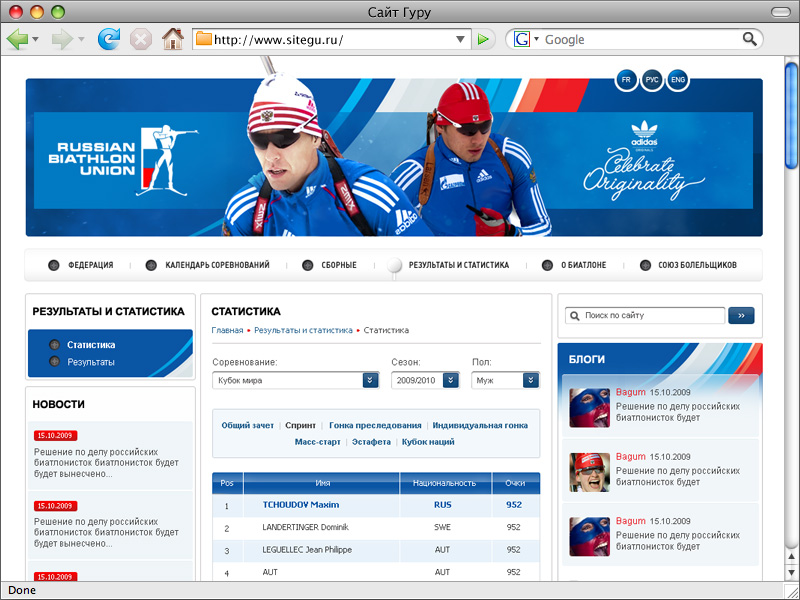Image resolution: width=800 pixels, height=600 pixels.
Task: Select Статистика in the left sidebar
Action: 91,345
